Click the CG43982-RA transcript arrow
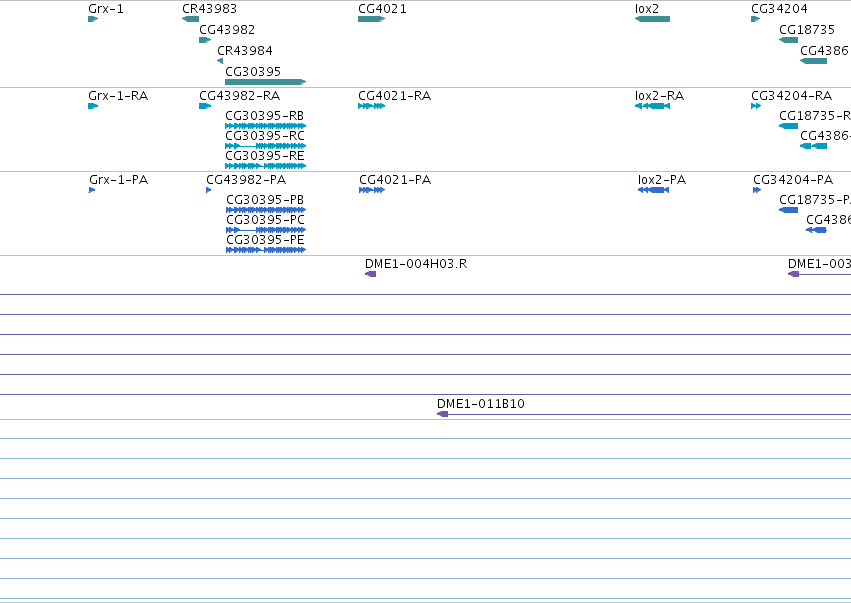The width and height of the screenshot is (851, 603). click(x=205, y=106)
